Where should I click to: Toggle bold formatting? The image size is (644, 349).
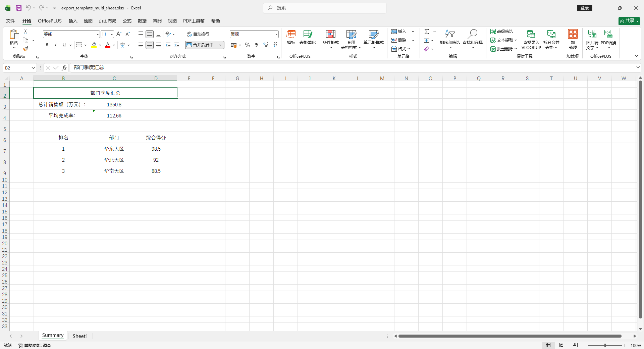47,45
